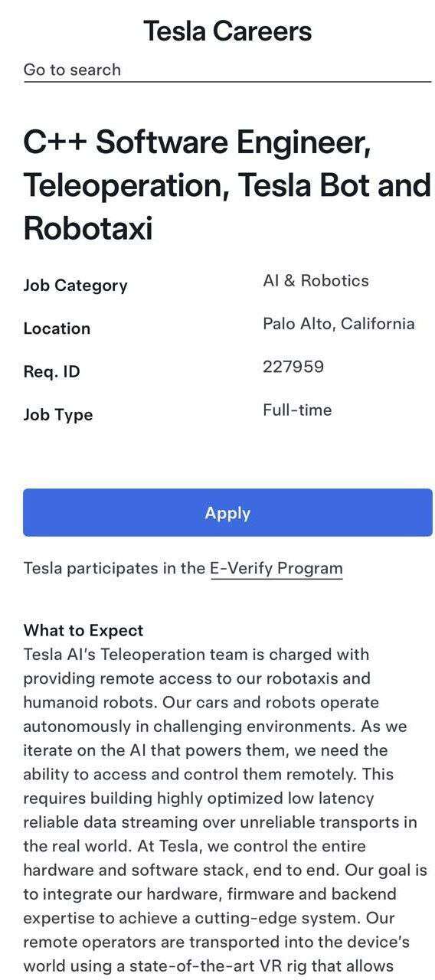Open the Go to search link
This screenshot has width=435, height=980.
72,70
